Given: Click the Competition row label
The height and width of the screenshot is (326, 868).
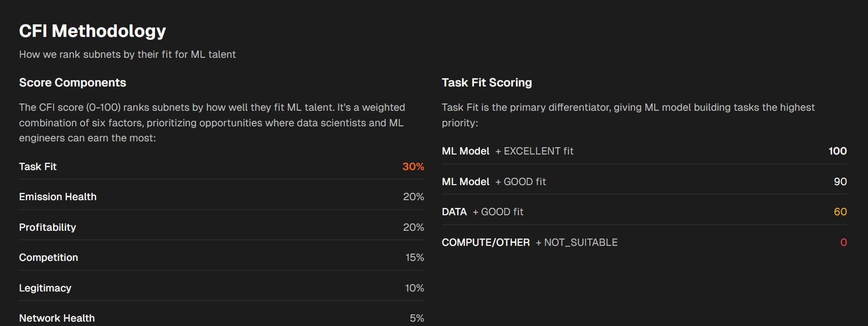Looking at the screenshot, I should tap(49, 257).
